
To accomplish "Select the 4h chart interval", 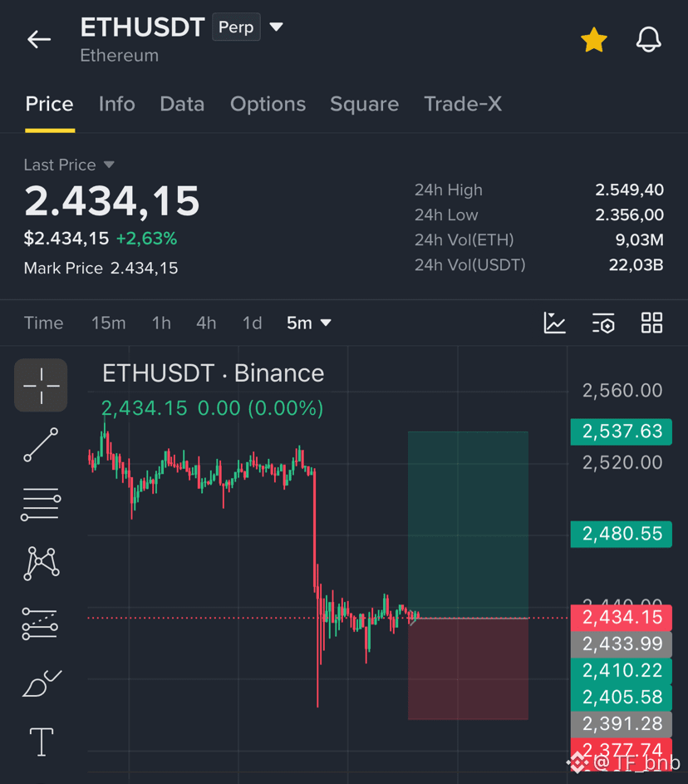I will pyautogui.click(x=206, y=323).
